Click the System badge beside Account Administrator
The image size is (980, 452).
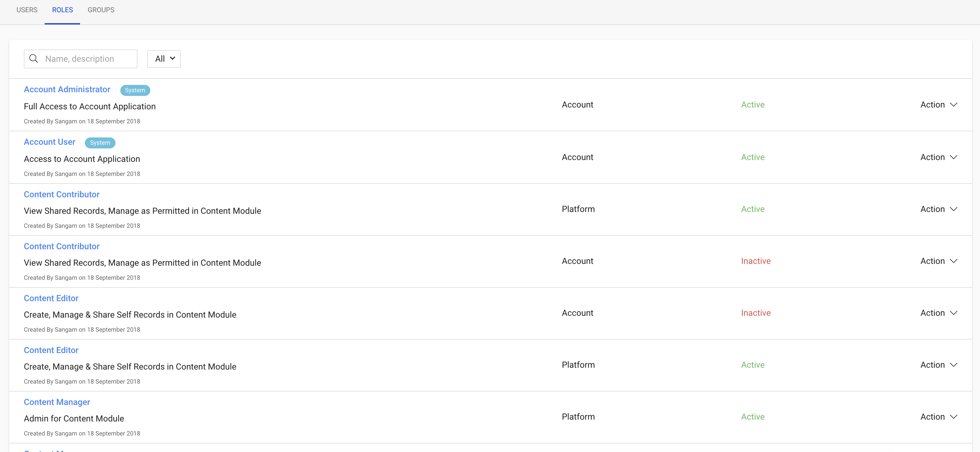point(135,90)
